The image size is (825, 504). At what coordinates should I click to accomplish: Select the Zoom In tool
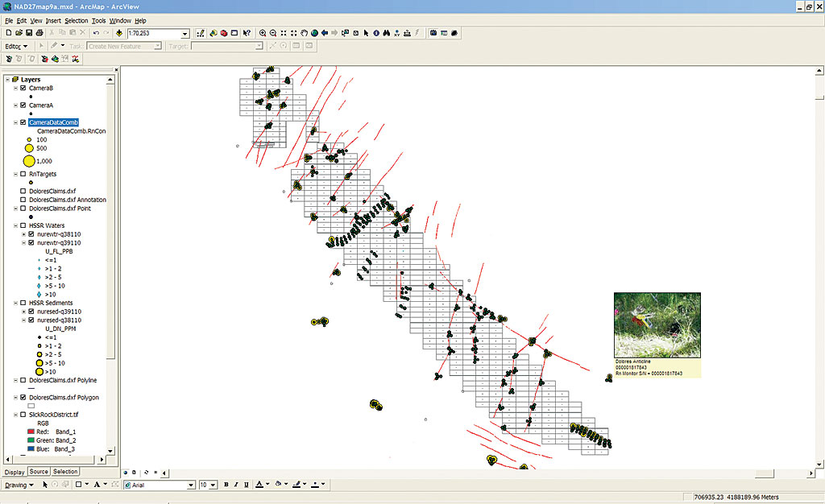(x=263, y=33)
